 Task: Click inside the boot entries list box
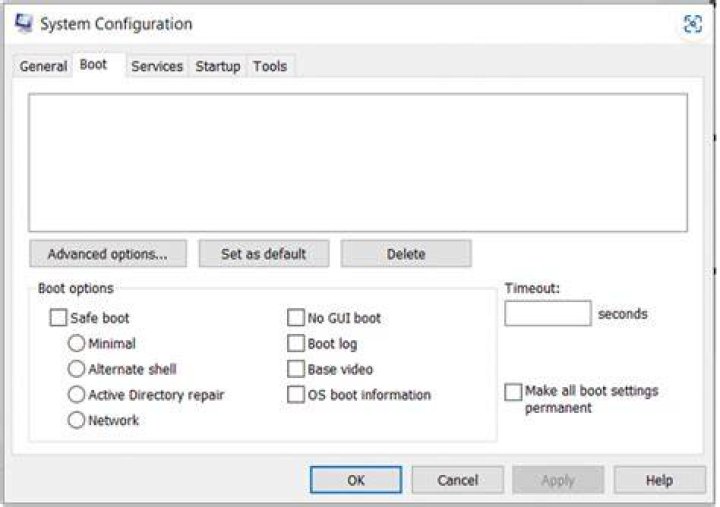[358, 163]
